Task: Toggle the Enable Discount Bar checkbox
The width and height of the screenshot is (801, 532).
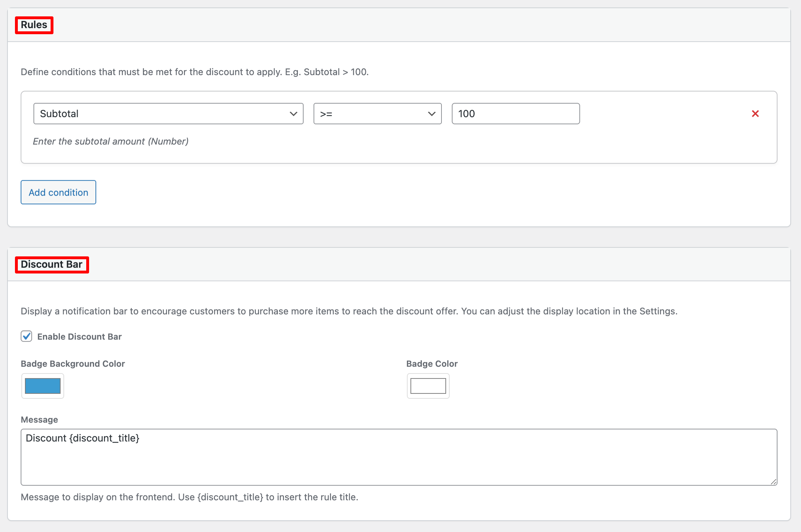Action: point(26,336)
